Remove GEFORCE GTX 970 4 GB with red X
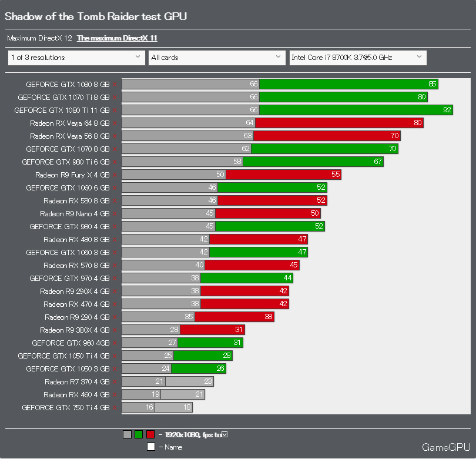Screen dimensions: 476x459 pos(115,279)
